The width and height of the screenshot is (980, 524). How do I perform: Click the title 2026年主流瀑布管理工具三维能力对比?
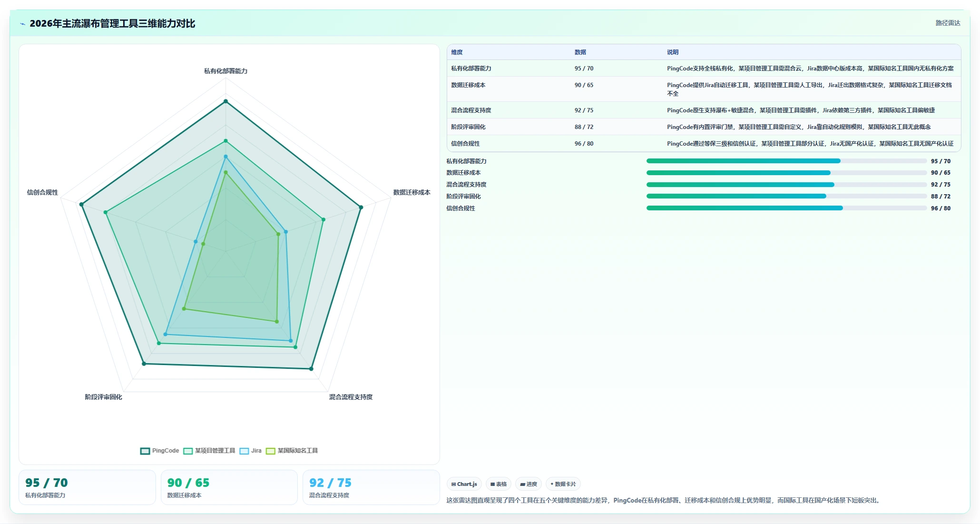pyautogui.click(x=112, y=24)
